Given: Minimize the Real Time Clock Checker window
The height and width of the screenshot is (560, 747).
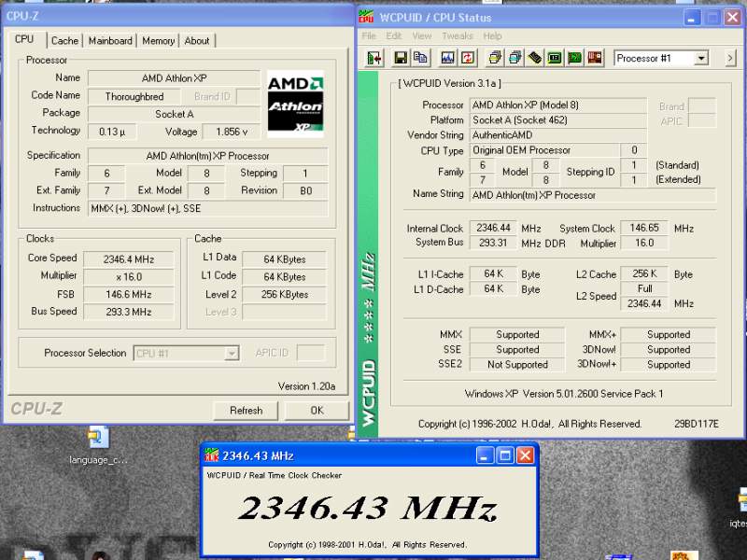Looking at the screenshot, I should tap(485, 455).
